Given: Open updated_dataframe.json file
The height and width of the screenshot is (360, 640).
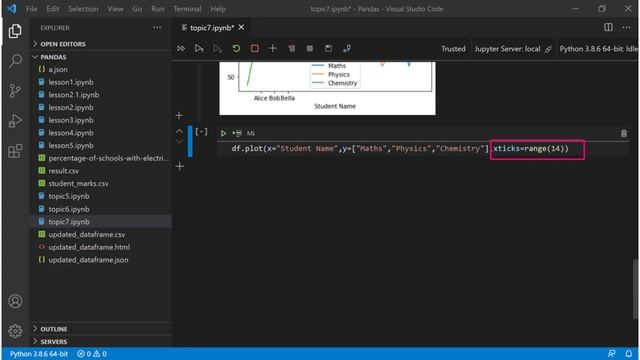Looking at the screenshot, I should [x=101, y=260].
